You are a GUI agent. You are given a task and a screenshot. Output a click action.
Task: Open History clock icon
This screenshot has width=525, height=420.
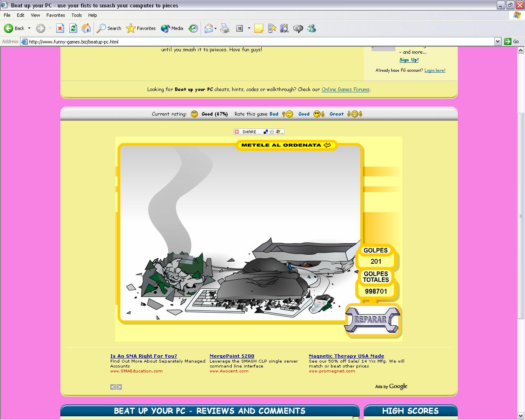[x=193, y=28]
